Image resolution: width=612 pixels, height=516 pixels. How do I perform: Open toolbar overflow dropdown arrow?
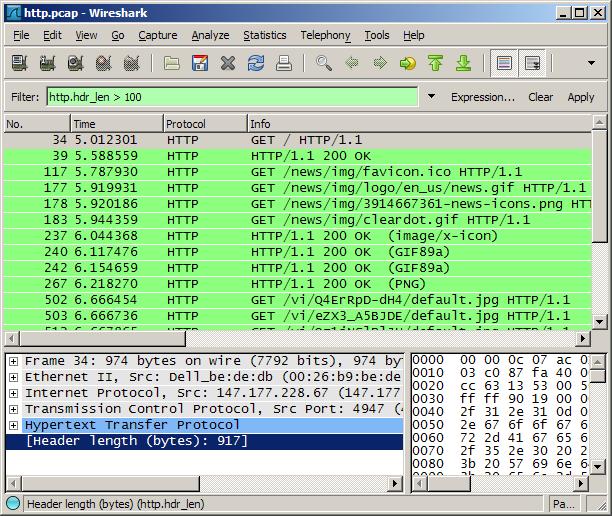click(x=591, y=63)
